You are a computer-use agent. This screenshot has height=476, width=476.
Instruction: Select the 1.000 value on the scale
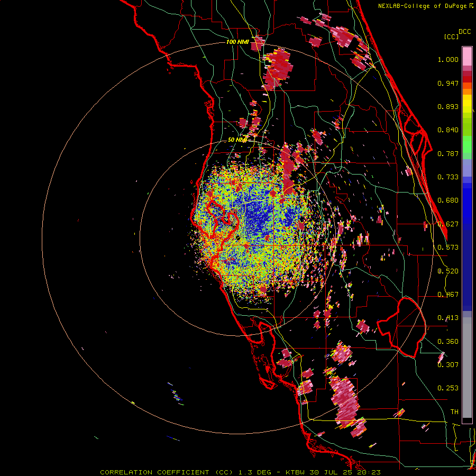[448, 59]
